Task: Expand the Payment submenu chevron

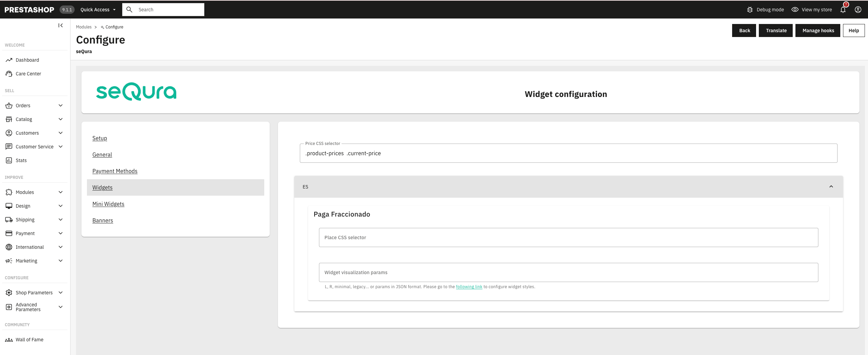Action: [61, 233]
